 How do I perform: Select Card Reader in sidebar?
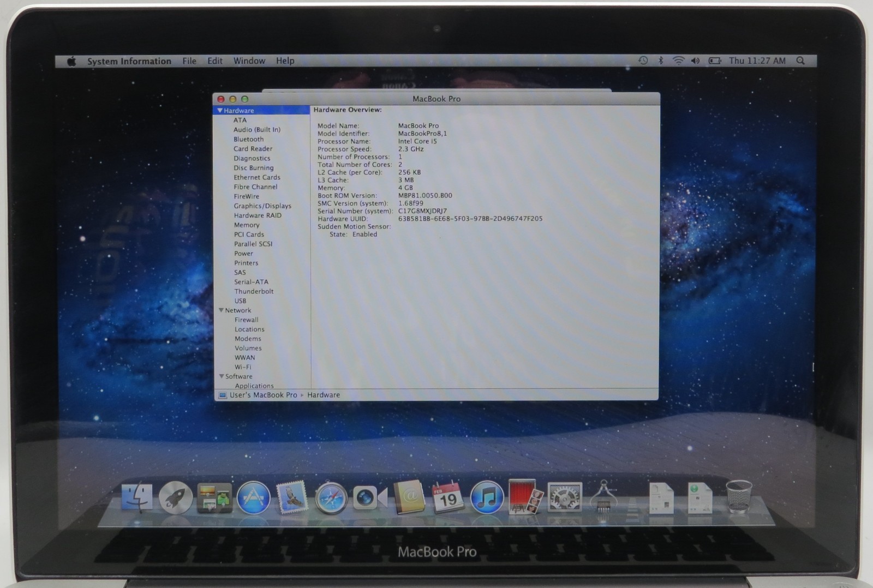coord(253,148)
